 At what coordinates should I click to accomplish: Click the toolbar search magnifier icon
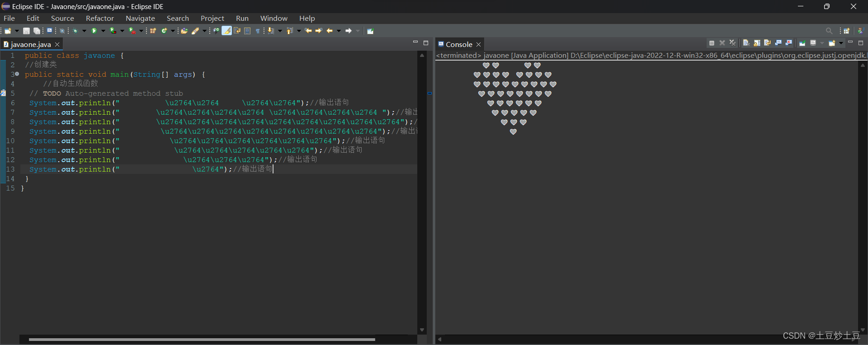829,31
